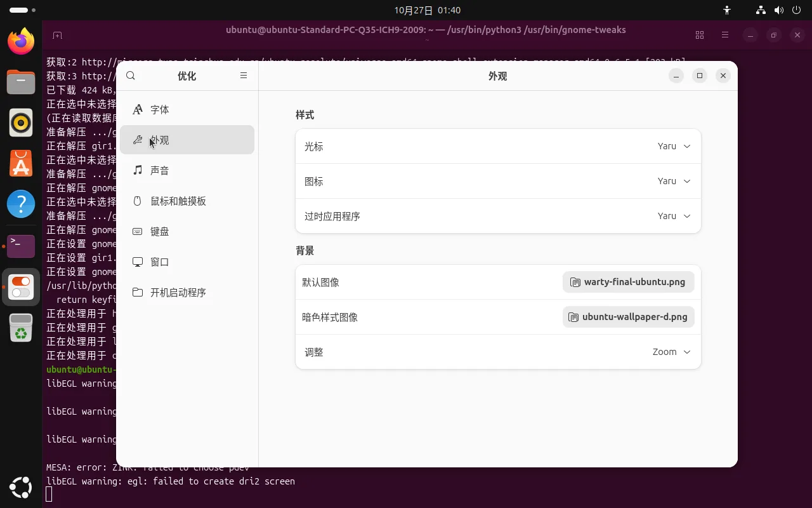This screenshot has width=812, height=508.
Task: Switch to the 声音 sidebar section
Action: [187, 171]
